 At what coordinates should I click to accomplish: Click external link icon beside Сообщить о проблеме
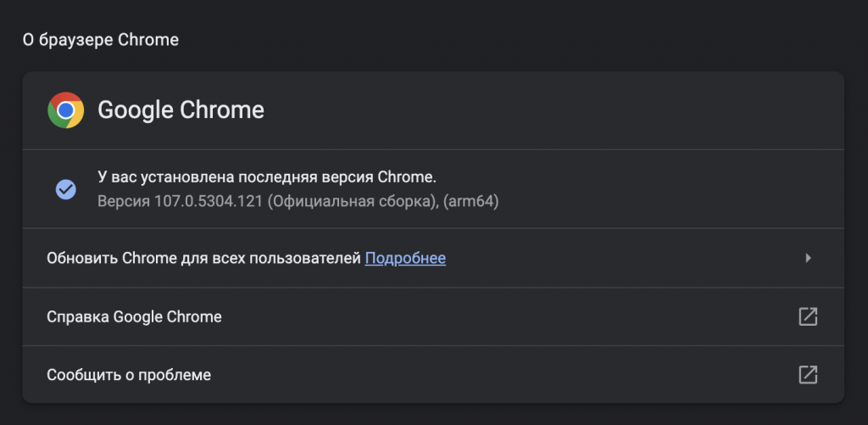[x=808, y=374]
